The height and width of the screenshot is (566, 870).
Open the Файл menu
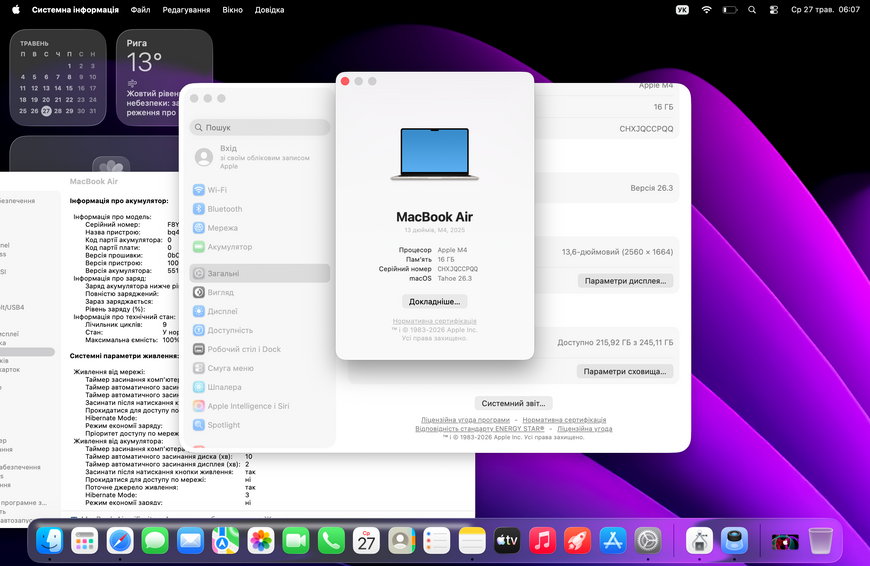click(x=140, y=9)
